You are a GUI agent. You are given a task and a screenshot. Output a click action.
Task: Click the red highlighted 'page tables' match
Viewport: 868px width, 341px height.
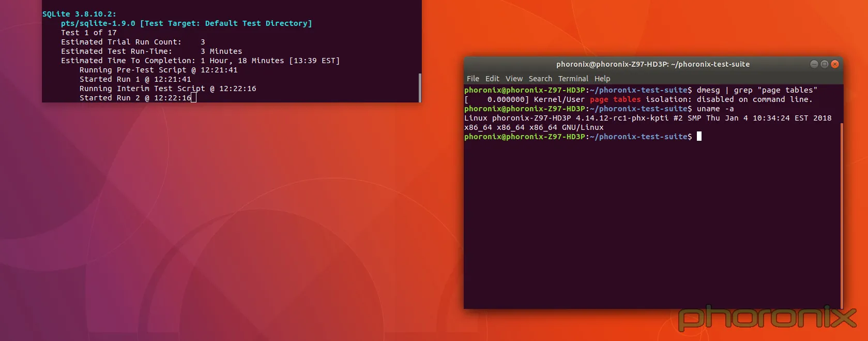pyautogui.click(x=615, y=99)
